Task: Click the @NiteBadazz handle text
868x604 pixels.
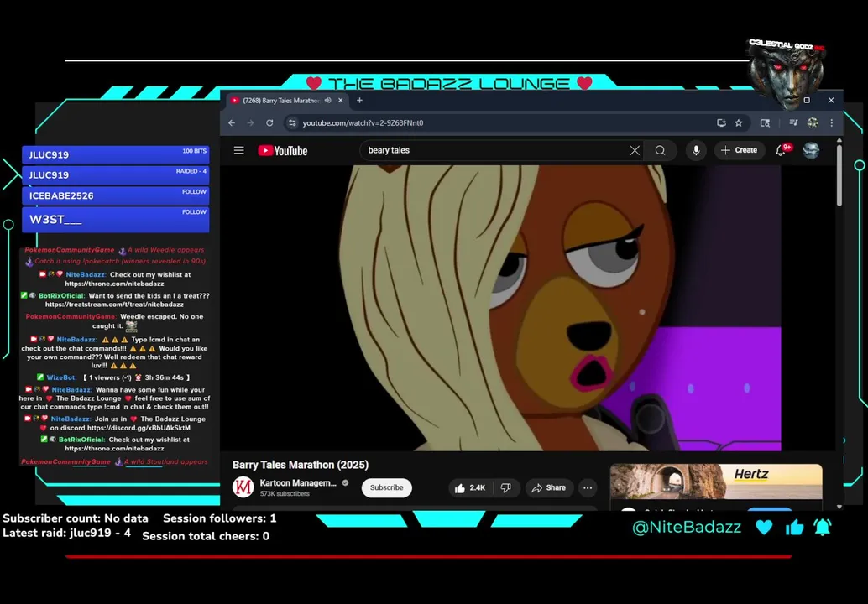Action: tap(687, 527)
